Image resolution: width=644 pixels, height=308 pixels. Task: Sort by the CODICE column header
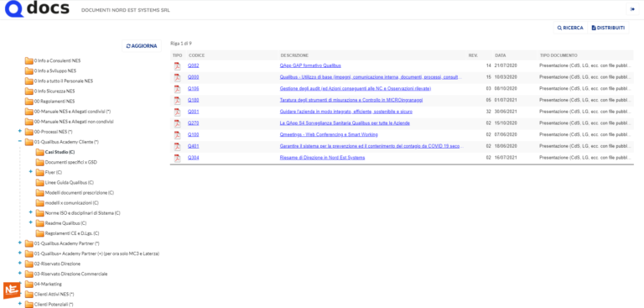pos(197,55)
